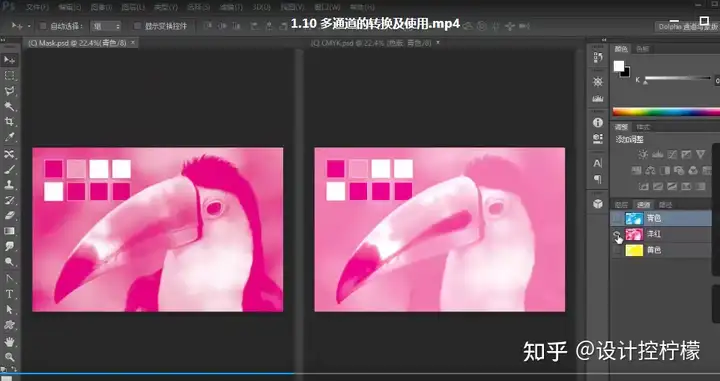This screenshot has height=381, width=720.
Task: Select the Move tool in toolbox
Action: tap(9, 60)
